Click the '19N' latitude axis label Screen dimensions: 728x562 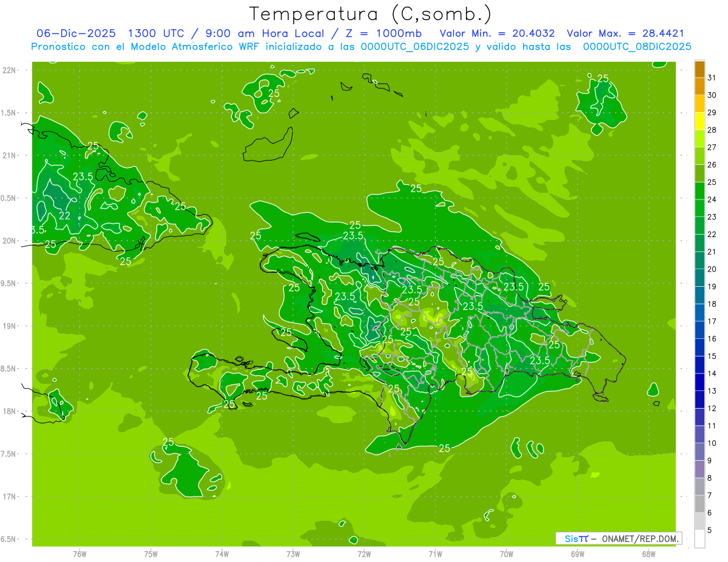point(10,326)
